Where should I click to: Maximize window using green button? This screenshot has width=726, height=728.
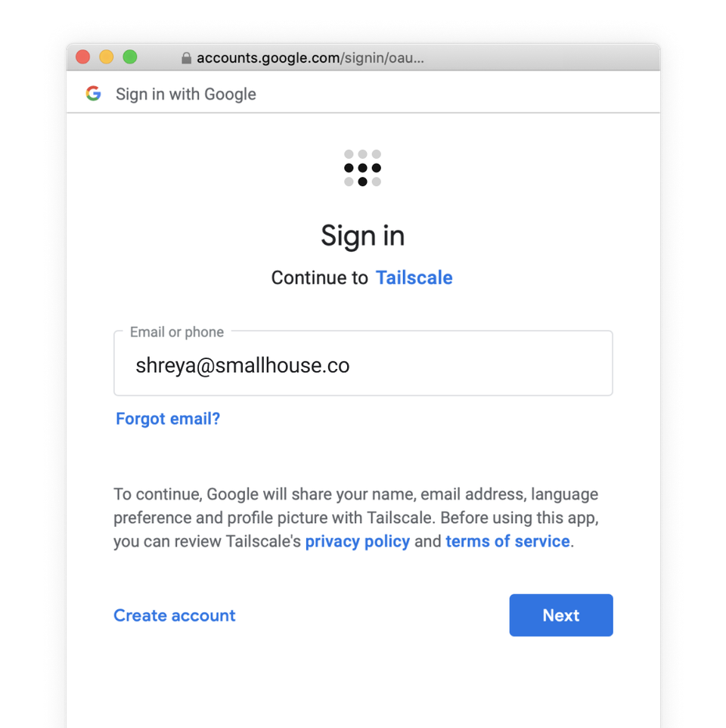tap(130, 57)
